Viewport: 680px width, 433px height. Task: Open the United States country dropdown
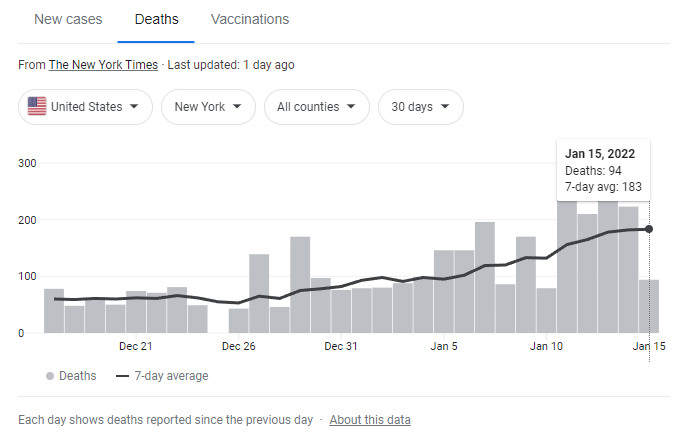85,107
